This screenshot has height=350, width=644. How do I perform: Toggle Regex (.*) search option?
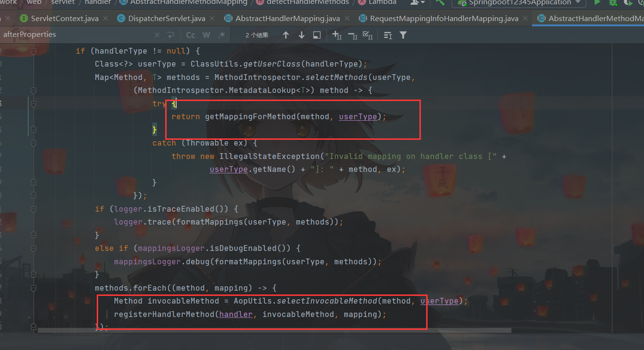(221, 35)
